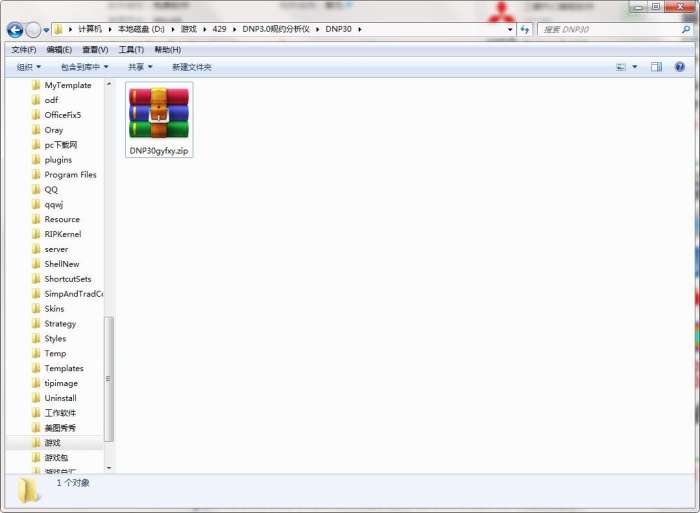The height and width of the screenshot is (513, 700).
Task: Click the 429 breadcrumb segment
Action: point(219,29)
